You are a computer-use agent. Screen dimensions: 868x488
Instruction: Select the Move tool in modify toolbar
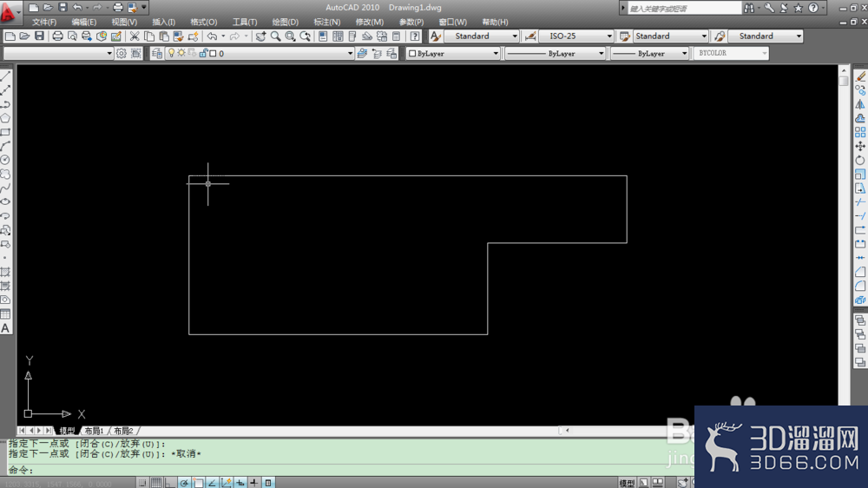859,146
